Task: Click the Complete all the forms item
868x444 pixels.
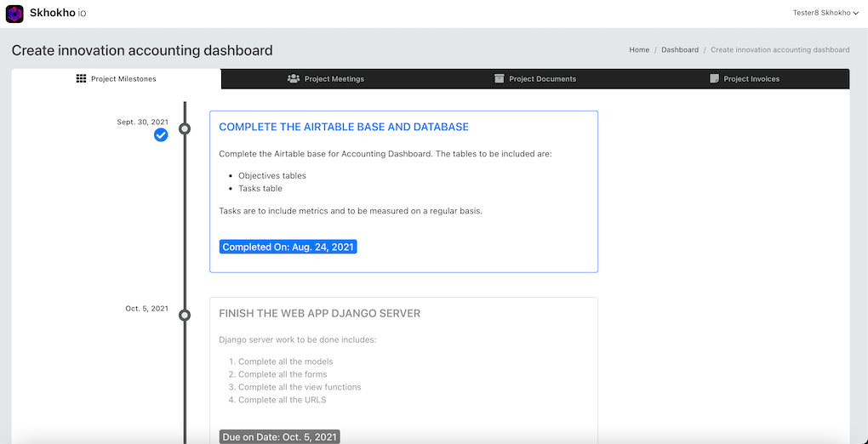Action: click(x=283, y=374)
